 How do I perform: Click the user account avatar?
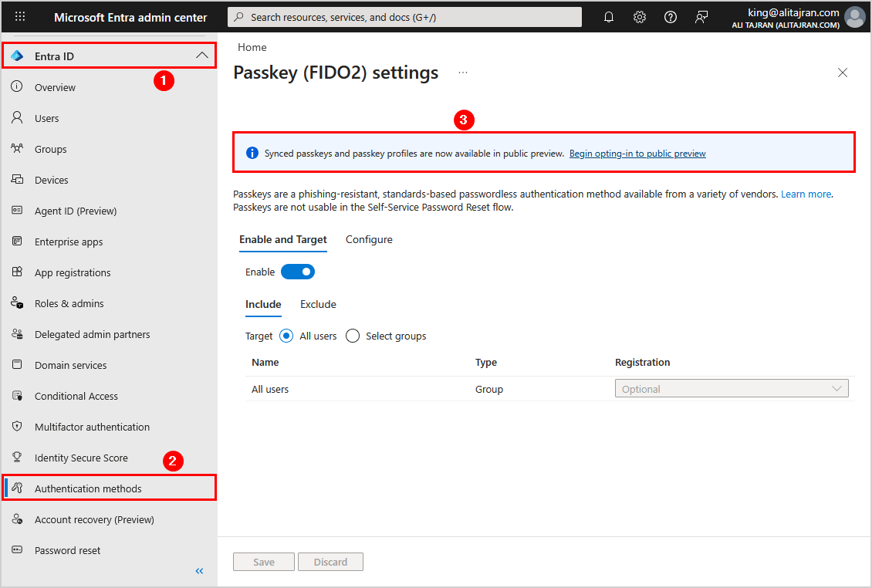[x=855, y=17]
